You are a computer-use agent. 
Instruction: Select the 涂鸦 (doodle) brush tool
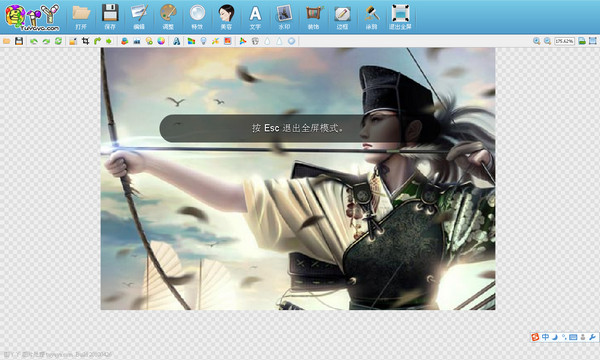(x=372, y=17)
